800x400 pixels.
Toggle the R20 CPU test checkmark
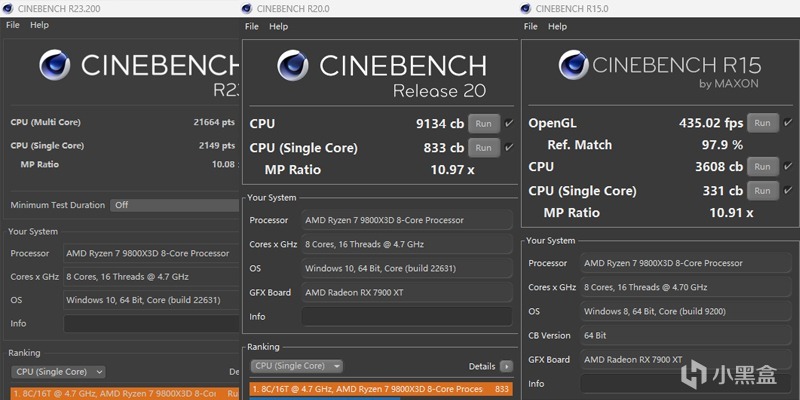(x=509, y=124)
